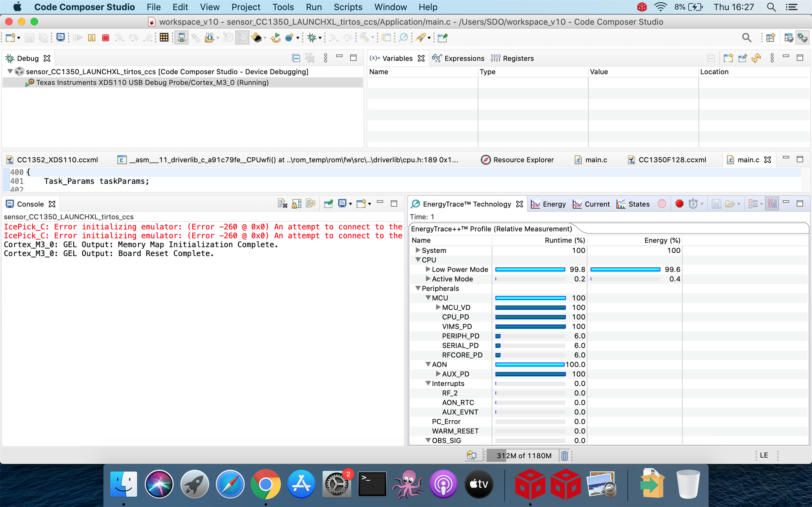This screenshot has width=812, height=507.
Task: Click the Restart toolbar icon
Action: 276,38
